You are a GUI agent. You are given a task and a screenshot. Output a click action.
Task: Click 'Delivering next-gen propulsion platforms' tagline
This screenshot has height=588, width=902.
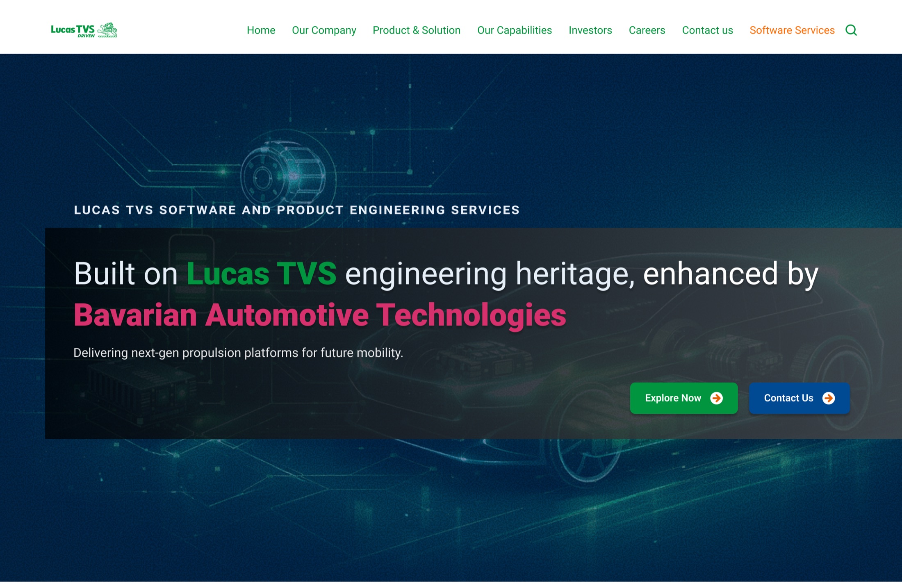238,353
